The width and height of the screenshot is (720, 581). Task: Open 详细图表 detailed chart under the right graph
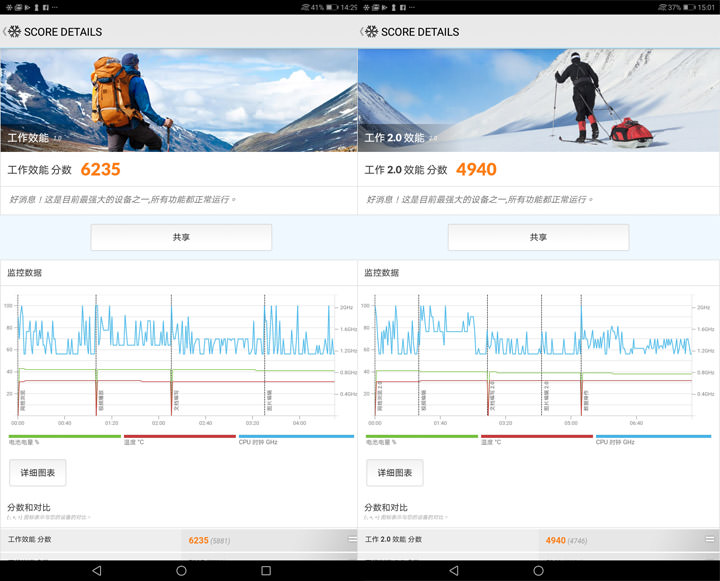(x=394, y=473)
